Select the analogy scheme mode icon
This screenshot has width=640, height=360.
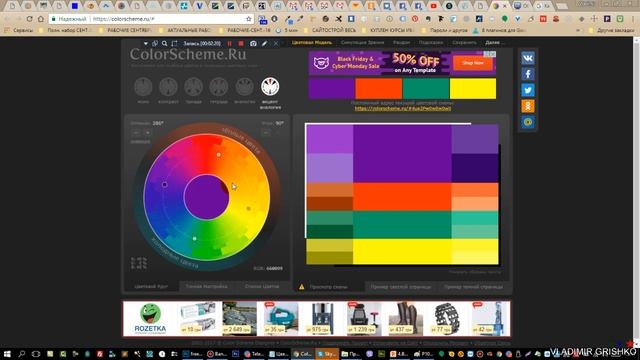[244, 87]
